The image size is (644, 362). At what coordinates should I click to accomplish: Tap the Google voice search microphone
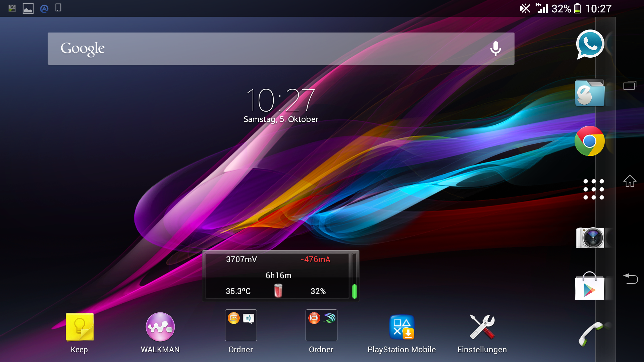point(495,49)
